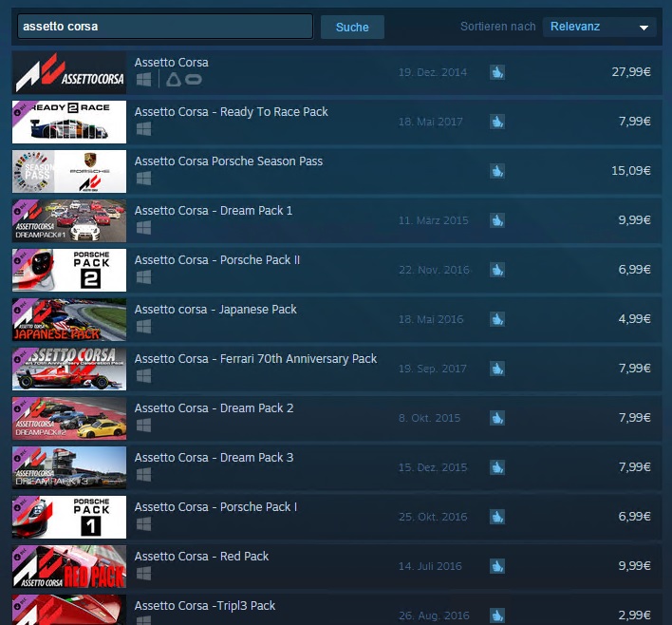672x625 pixels.
Task: Click the Ferrari 70th Anniversary thumbnail
Action: click(x=69, y=369)
